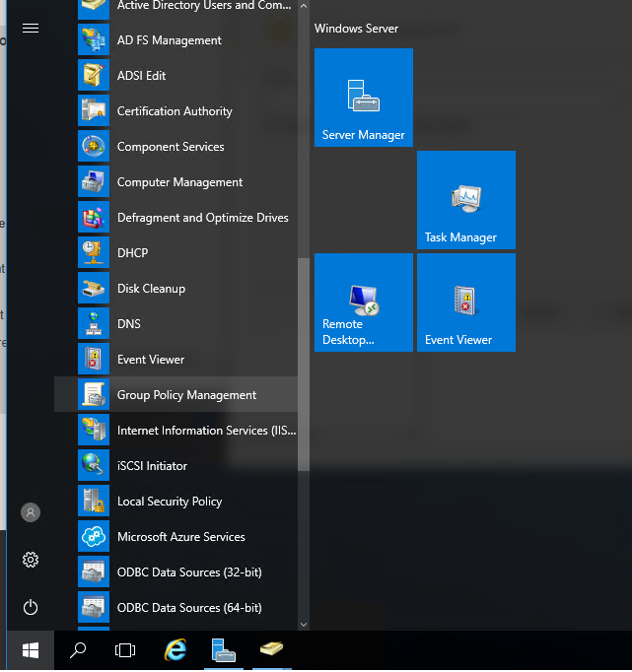Open the Remote Desktop tile
The width and height of the screenshot is (632, 672).
pos(364,302)
